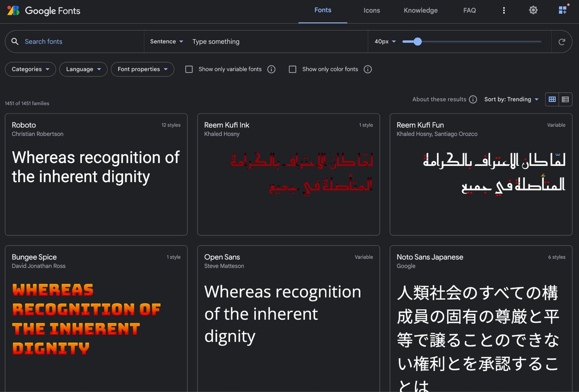Viewport: 579px width, 392px height.
Task: Switch to grid view layout
Action: pyautogui.click(x=552, y=99)
